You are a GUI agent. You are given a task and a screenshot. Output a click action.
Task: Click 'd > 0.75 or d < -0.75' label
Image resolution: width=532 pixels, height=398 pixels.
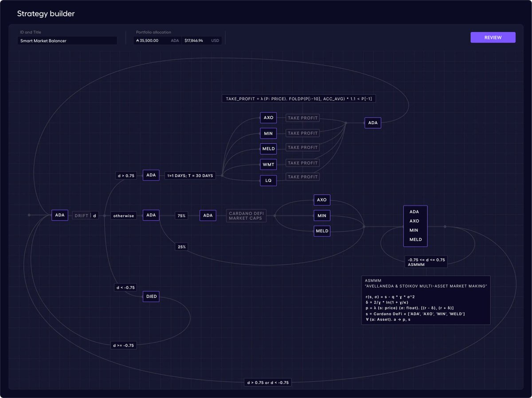[x=268, y=382]
